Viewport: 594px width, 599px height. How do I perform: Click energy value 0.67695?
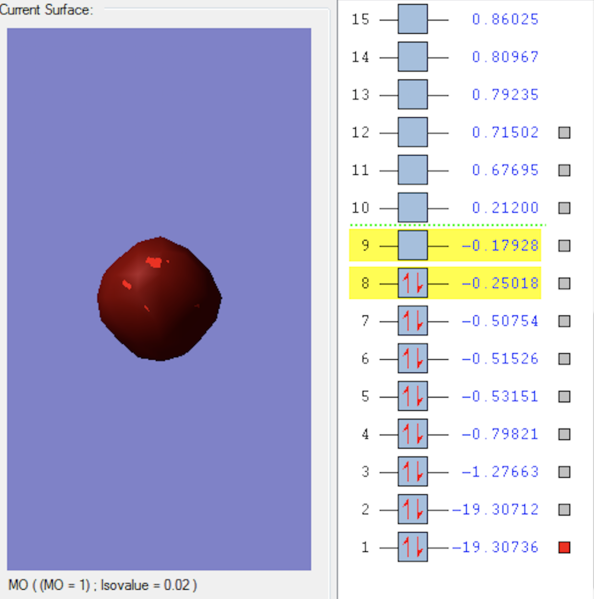(x=505, y=170)
